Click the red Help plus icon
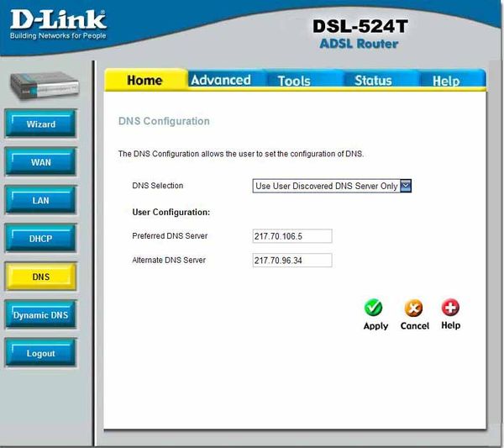The width and height of the screenshot is (504, 448). click(450, 308)
